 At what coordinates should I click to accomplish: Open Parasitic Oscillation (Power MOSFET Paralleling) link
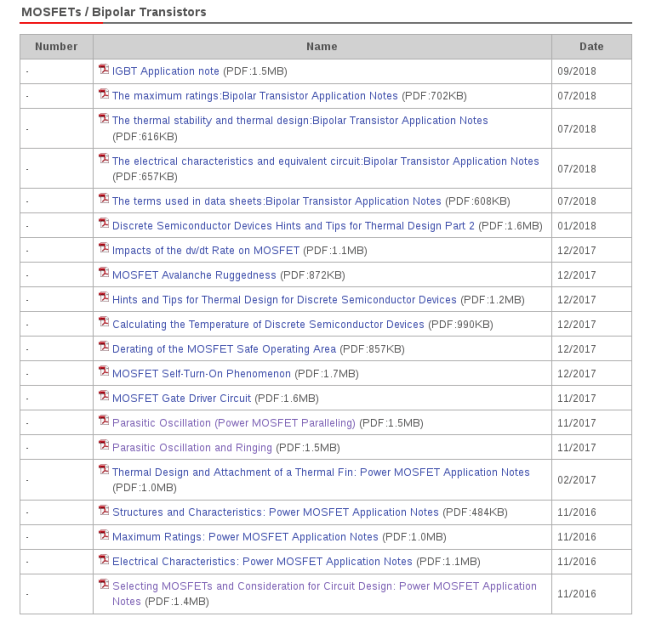click(x=233, y=423)
